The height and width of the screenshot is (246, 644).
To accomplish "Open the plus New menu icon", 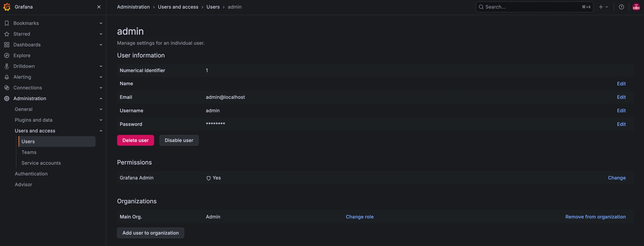I will (x=603, y=7).
